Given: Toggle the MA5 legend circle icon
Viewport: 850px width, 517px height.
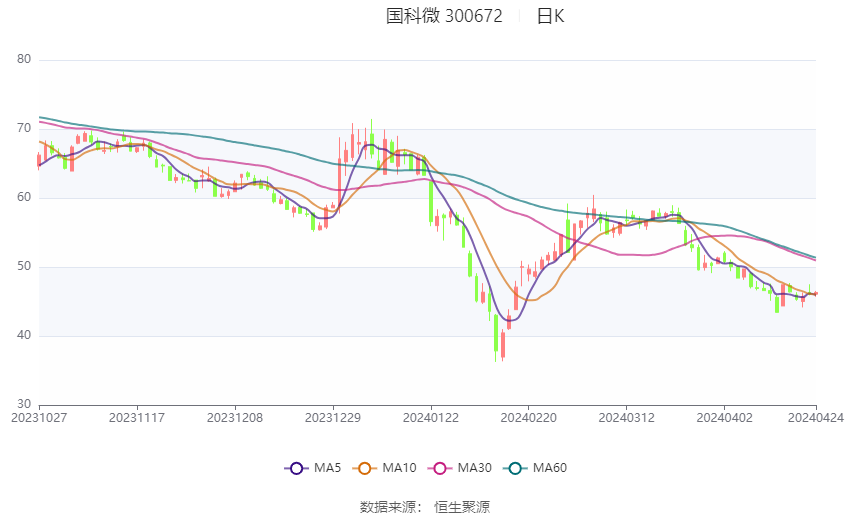Looking at the screenshot, I should (296, 468).
